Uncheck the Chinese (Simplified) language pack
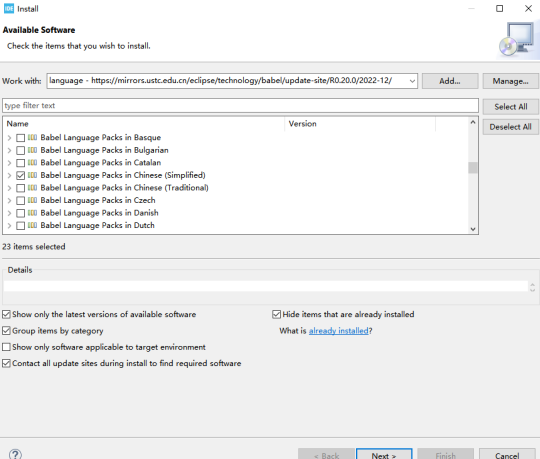Viewport: 540px width, 459px height. [21, 176]
